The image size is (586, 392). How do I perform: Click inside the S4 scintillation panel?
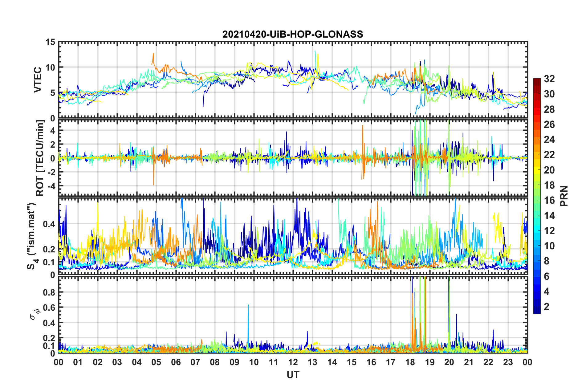[293, 236]
